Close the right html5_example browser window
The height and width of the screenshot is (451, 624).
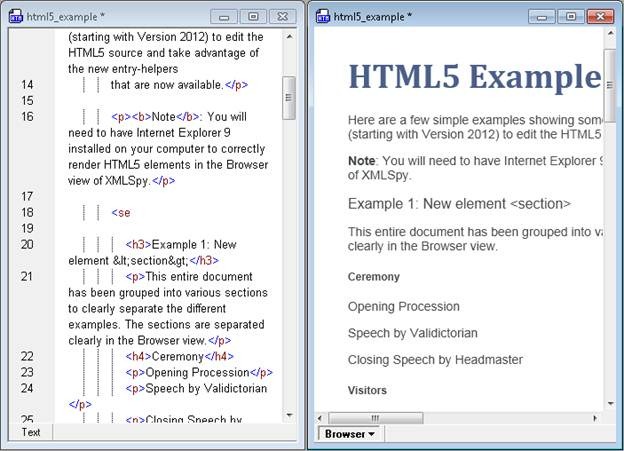[599, 17]
